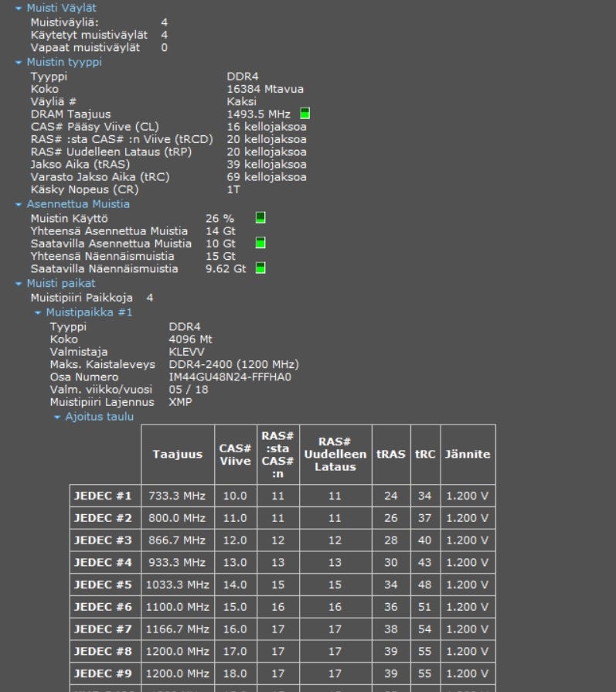Click the Taajuus column header
616x692 pixels.
178,455
